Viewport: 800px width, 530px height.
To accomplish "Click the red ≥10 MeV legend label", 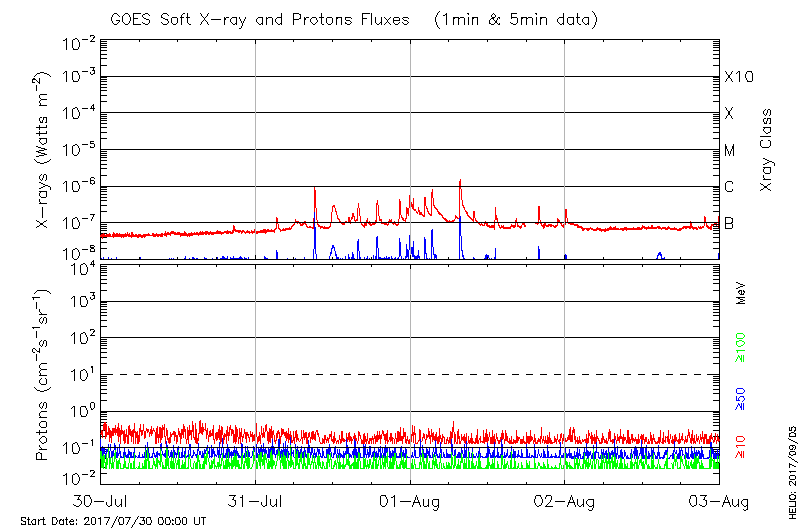I will pyautogui.click(x=742, y=446).
